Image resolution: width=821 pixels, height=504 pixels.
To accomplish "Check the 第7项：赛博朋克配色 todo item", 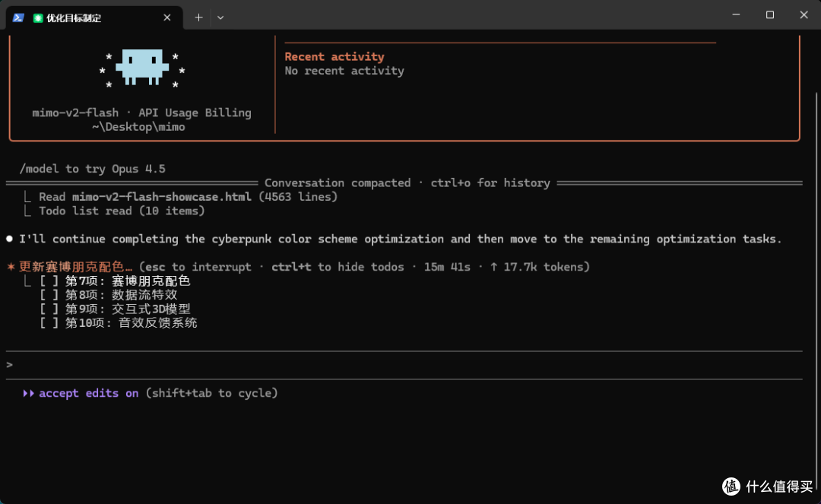I will [x=47, y=281].
